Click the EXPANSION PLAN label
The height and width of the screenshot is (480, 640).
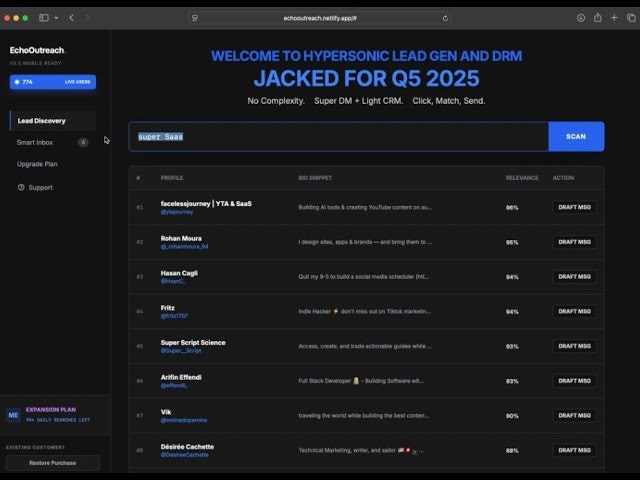[51, 409]
